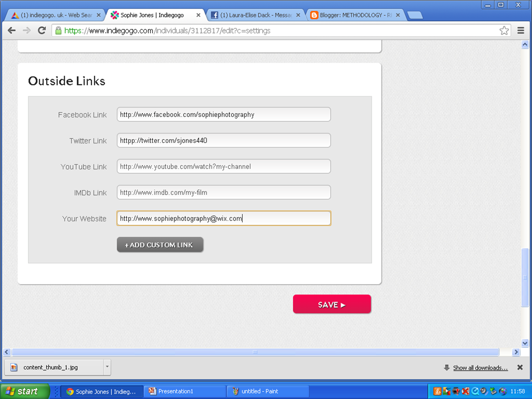Screen dimensions: 532x399
Task: Bookmark this page with the star icon
Action: tap(504, 31)
